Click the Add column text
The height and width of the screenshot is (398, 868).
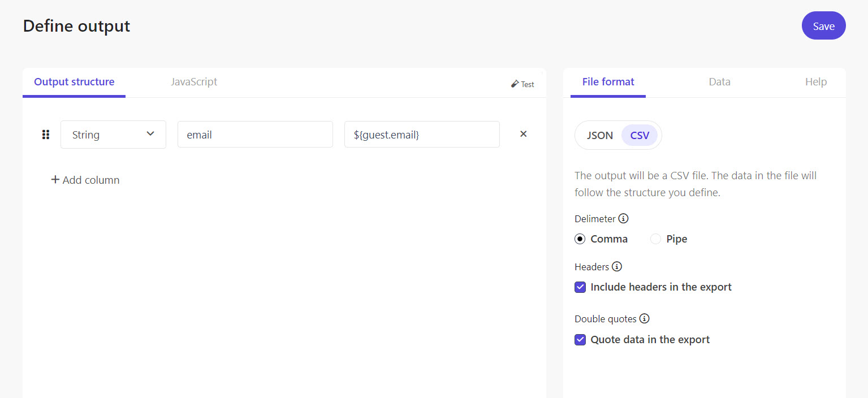91,180
